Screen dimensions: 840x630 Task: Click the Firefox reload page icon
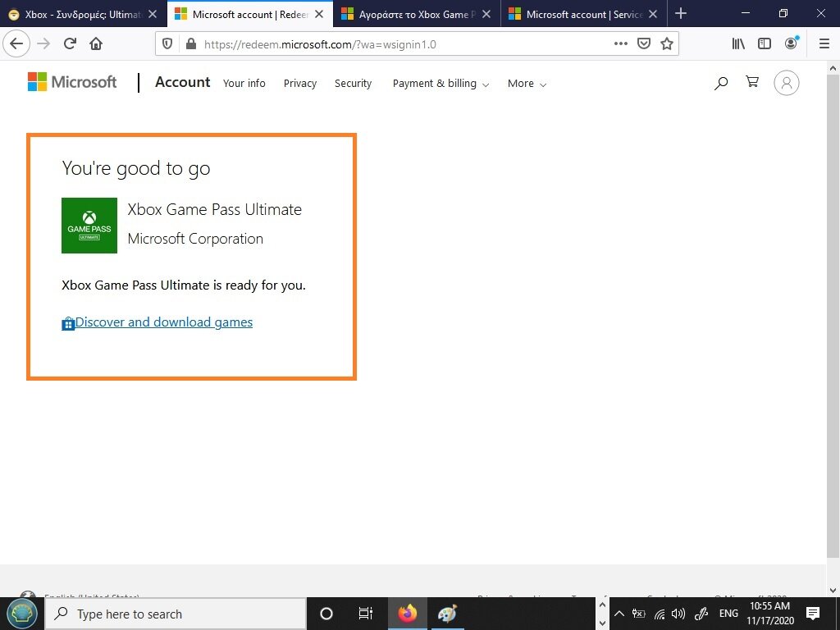[x=70, y=44]
